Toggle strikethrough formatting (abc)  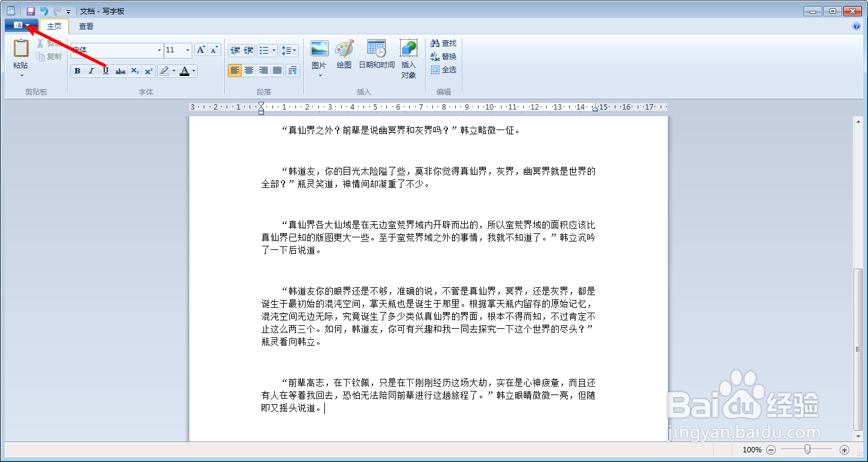(120, 71)
